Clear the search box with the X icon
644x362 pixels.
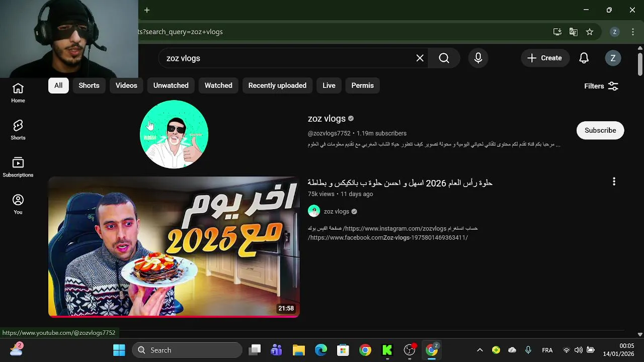click(420, 58)
